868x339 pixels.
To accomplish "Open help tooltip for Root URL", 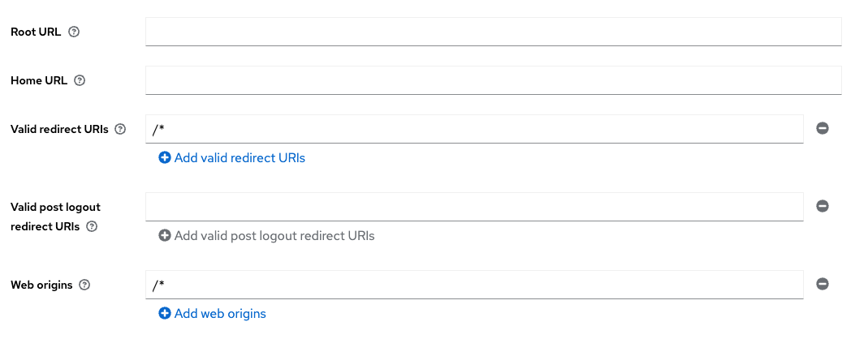I will point(74,32).
